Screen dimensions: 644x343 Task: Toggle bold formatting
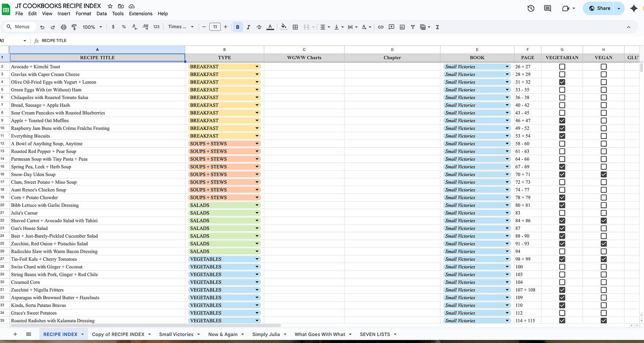pyautogui.click(x=238, y=27)
